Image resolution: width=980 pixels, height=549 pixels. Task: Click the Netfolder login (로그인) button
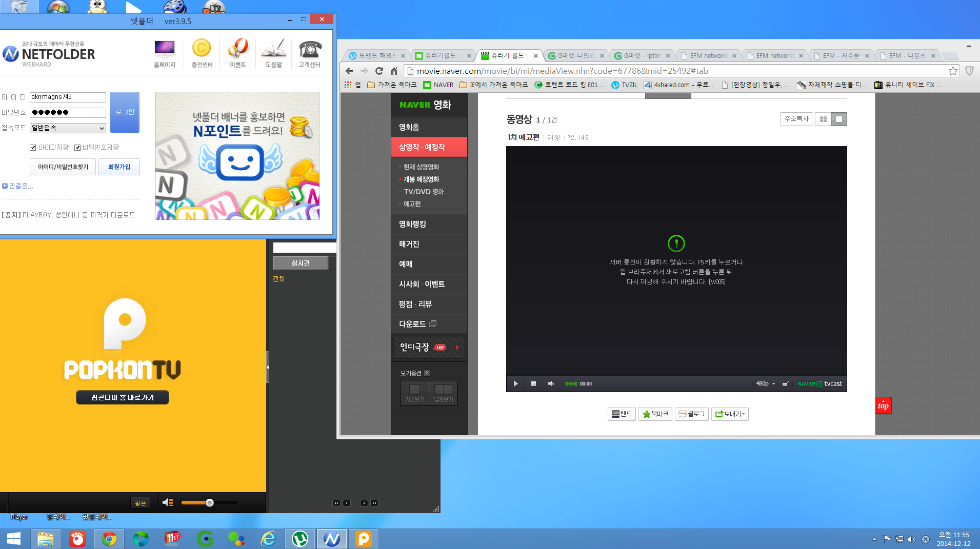[x=125, y=112]
